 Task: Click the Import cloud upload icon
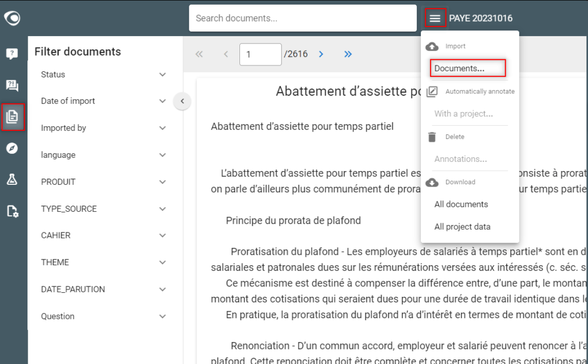pos(432,47)
